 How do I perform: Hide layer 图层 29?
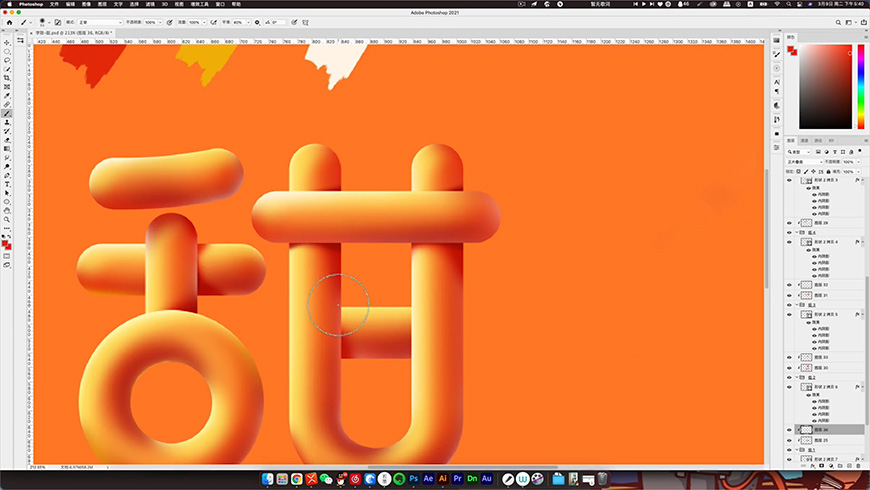pyautogui.click(x=790, y=223)
